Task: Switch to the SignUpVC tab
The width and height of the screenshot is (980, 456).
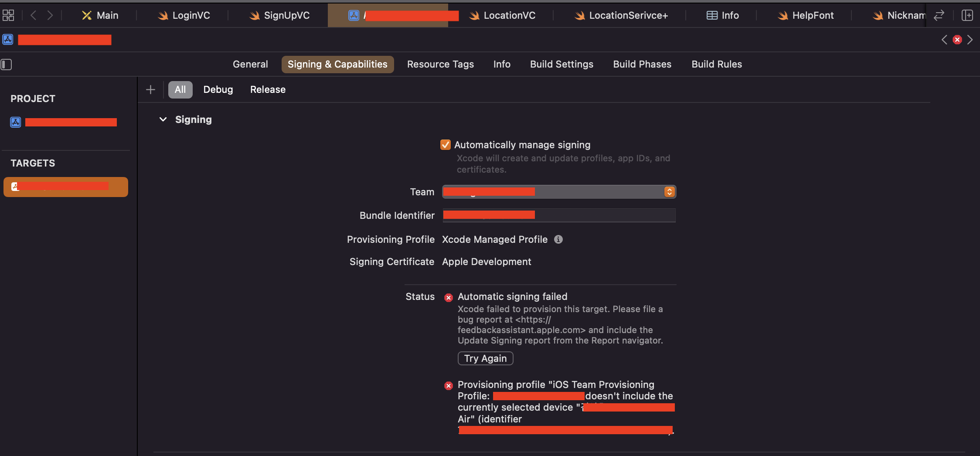Action: pyautogui.click(x=279, y=15)
